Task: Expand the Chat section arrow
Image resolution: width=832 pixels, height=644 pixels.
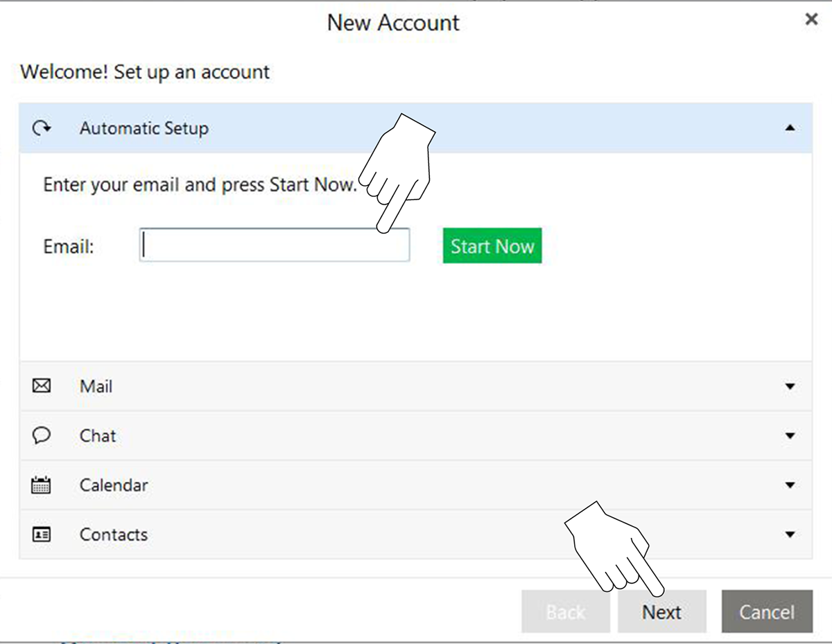Action: pyautogui.click(x=790, y=436)
